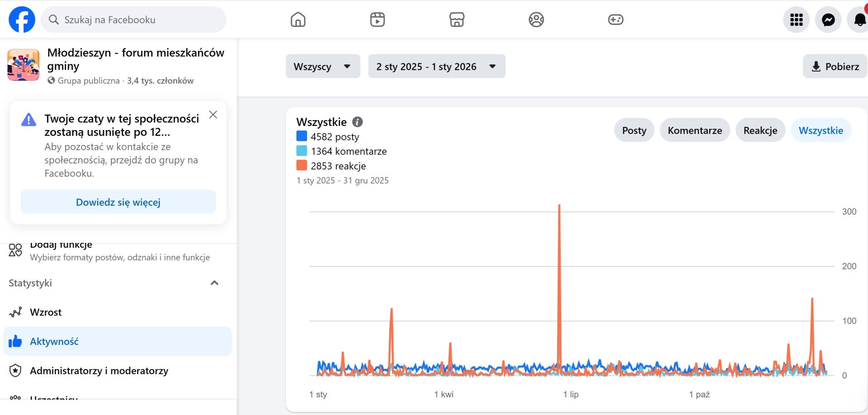This screenshot has width=868, height=415.
Task: Open Administratorzy i moderatorzy section
Action: 99,371
